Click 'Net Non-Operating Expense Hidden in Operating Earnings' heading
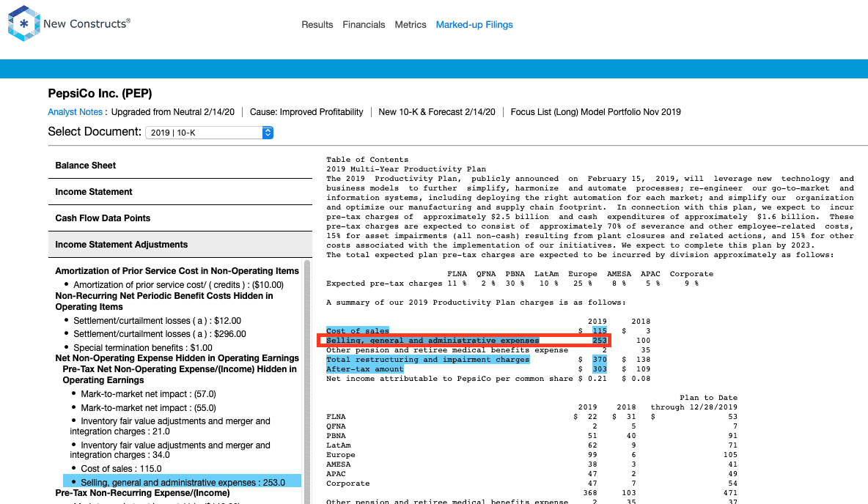This screenshot has width=868, height=504. click(x=177, y=358)
